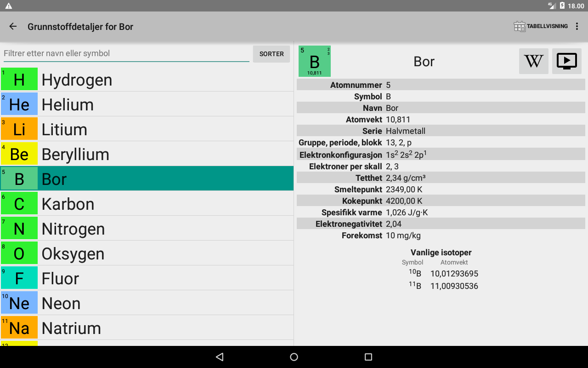Select Hydrogen in the element list
The width and height of the screenshot is (588, 368).
click(x=77, y=80)
